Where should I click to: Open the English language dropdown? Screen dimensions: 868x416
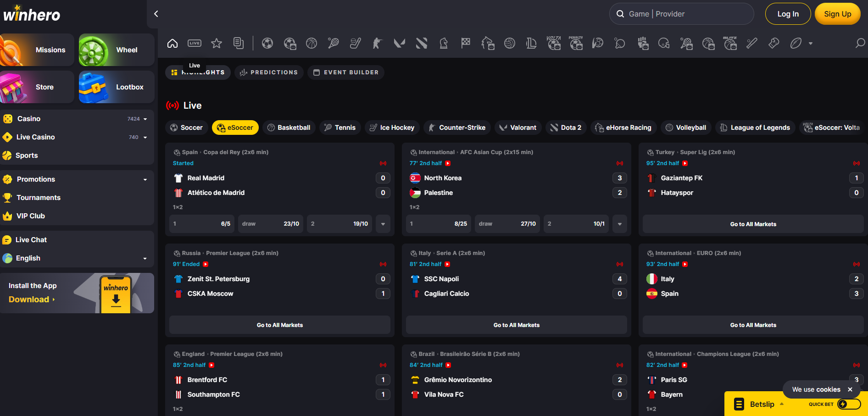tap(145, 258)
